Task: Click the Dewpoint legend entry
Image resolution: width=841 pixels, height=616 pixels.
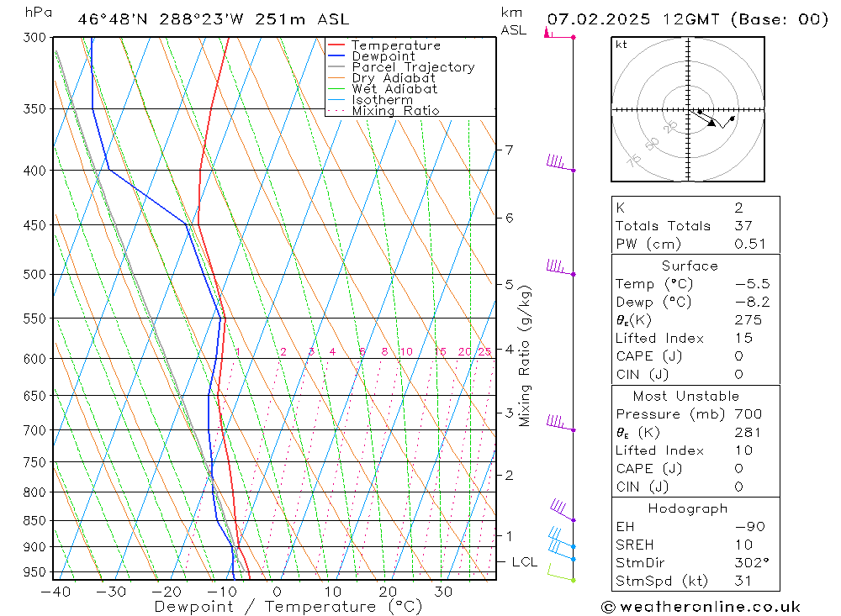Action: (x=372, y=56)
